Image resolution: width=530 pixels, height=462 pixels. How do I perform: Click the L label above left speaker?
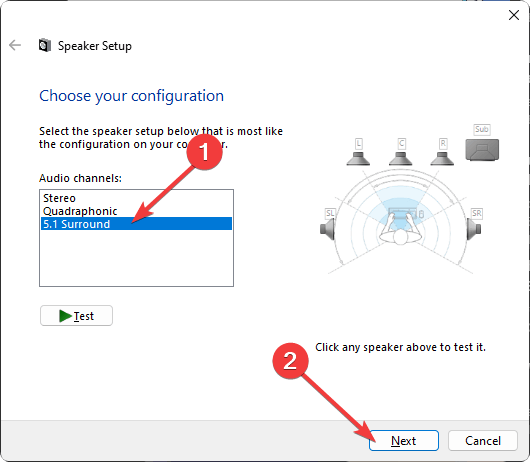click(x=359, y=144)
